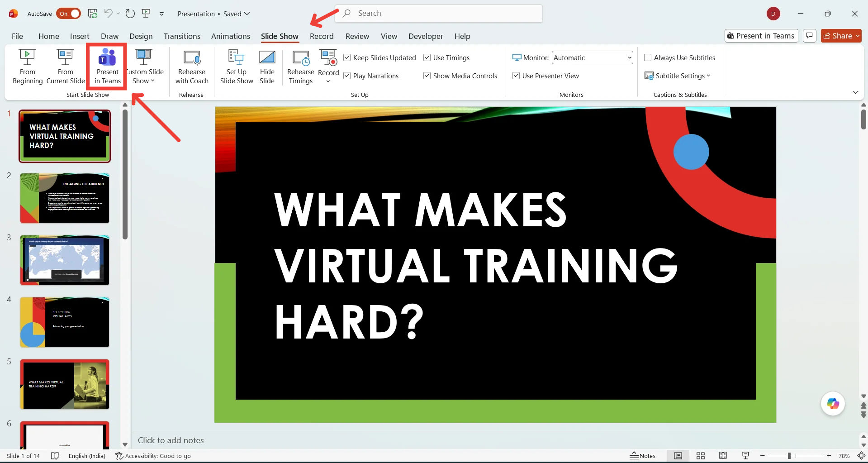
Task: Open the Developer tab
Action: point(426,36)
